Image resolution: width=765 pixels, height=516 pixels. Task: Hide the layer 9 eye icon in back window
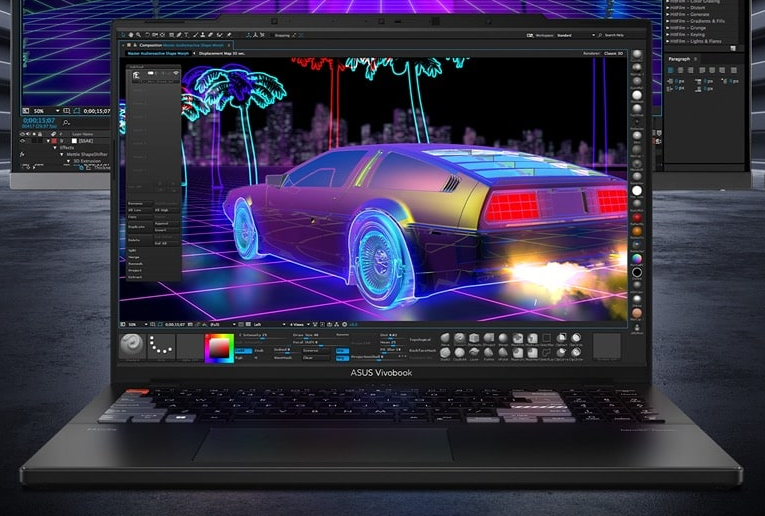[x=22, y=141]
